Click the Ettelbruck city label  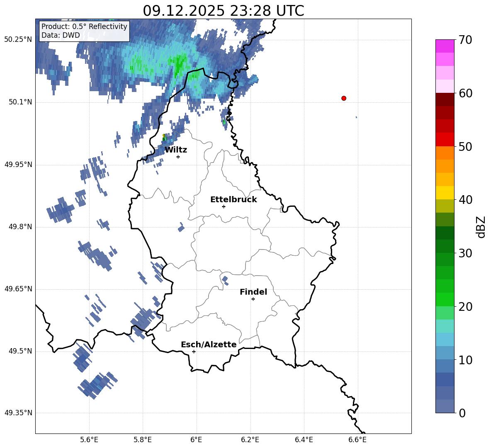(x=233, y=200)
